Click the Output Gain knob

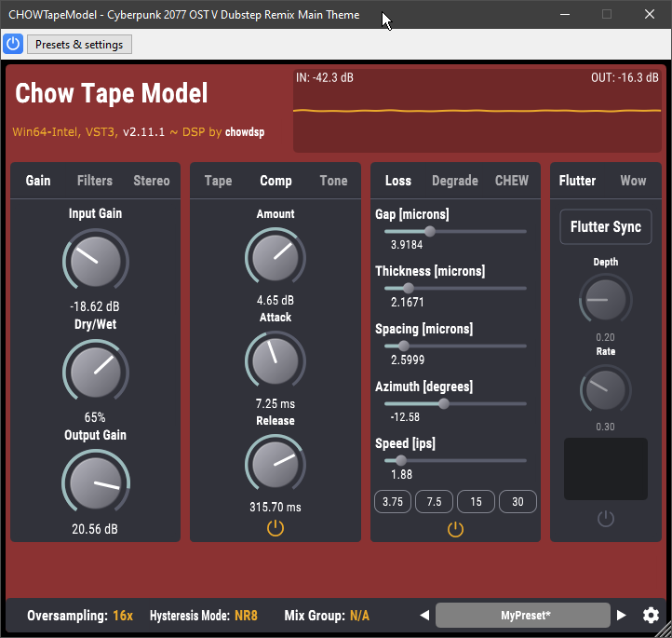[96, 482]
